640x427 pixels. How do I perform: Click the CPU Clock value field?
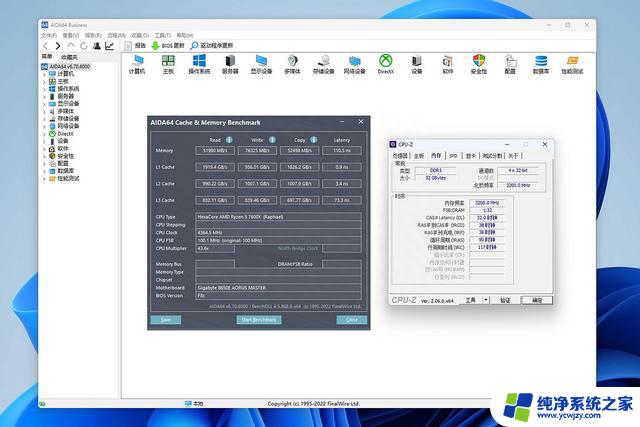[x=278, y=233]
